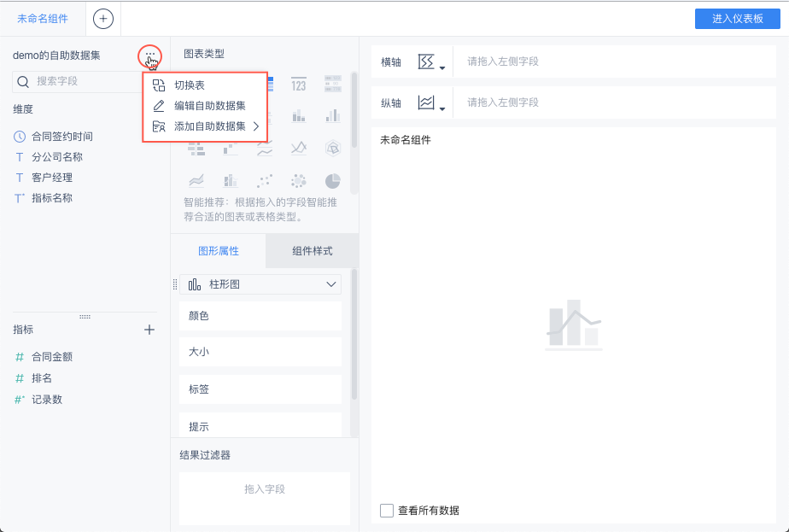Click the 未命名组件 chart title text

[405, 140]
